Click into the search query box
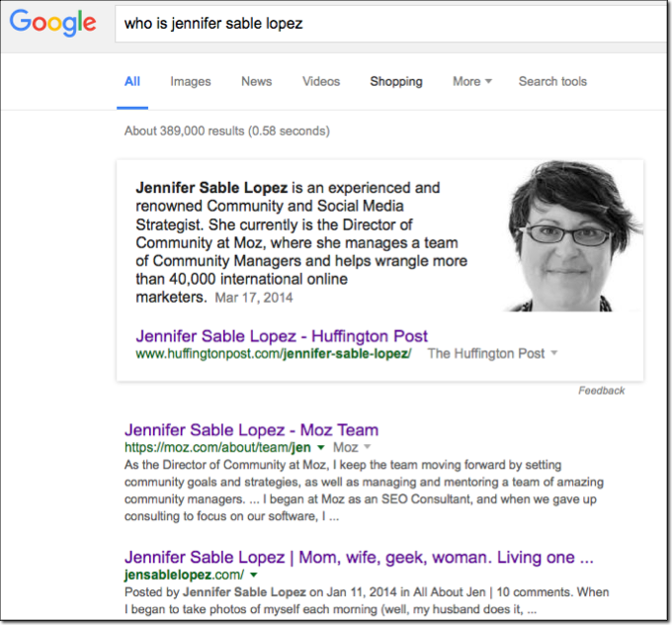The width and height of the screenshot is (672, 625). pyautogui.click(x=385, y=23)
